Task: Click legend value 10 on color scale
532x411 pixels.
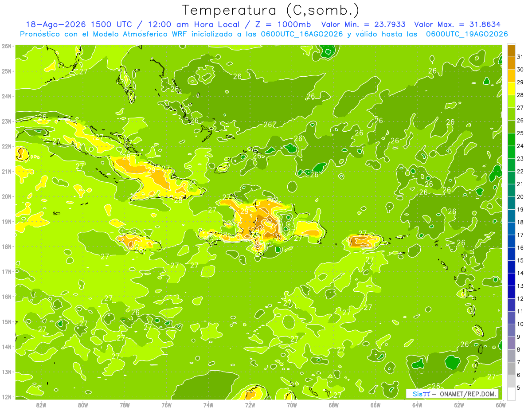Action: pyautogui.click(x=520, y=324)
